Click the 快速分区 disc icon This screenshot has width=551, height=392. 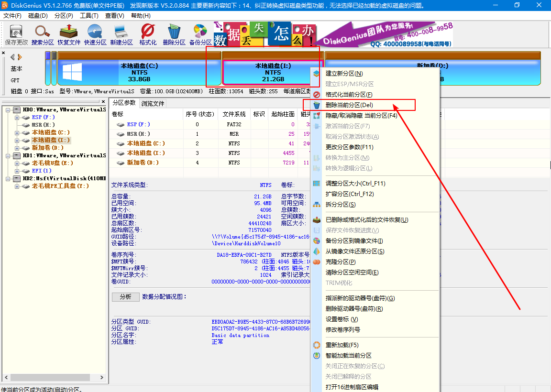[95, 35]
